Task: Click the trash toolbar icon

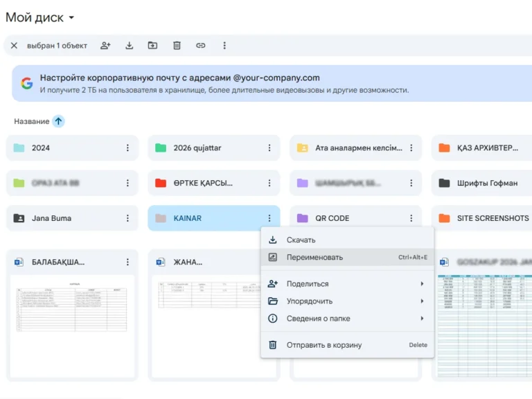Action: [177, 46]
